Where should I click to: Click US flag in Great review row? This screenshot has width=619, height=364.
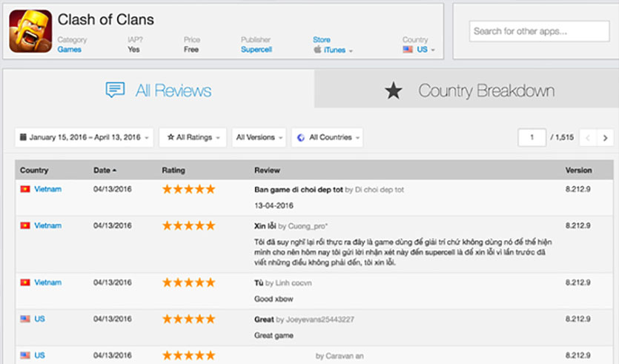tap(25, 319)
